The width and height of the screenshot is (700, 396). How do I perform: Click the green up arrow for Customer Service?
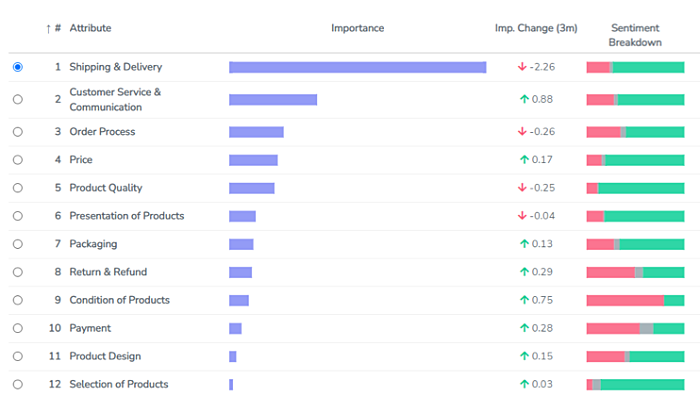click(524, 99)
